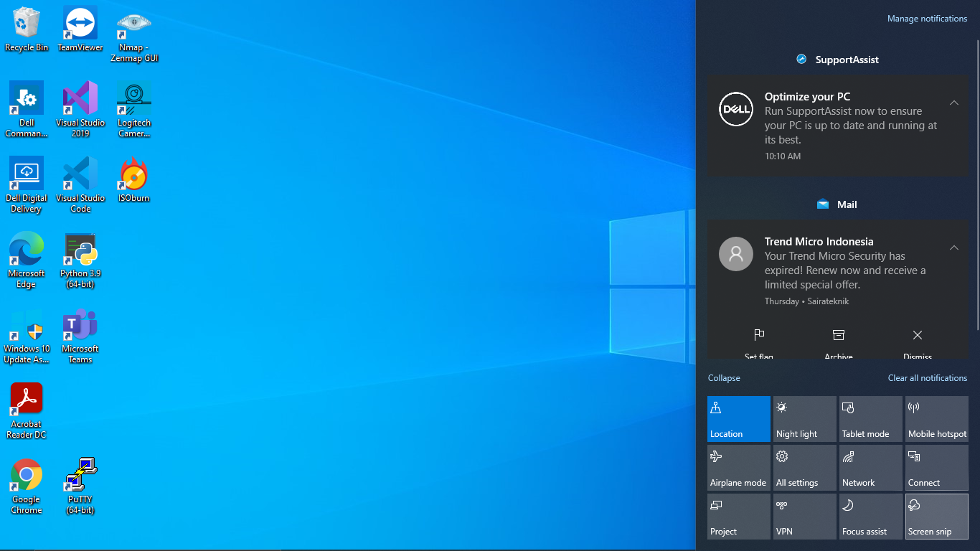Set flag on the Trend Micro email
Screen dimensions: 980x551
(x=759, y=344)
